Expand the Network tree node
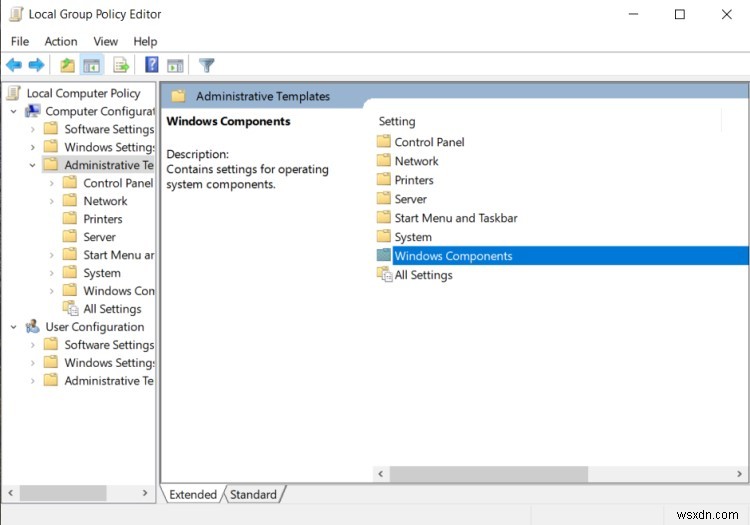 pyautogui.click(x=52, y=201)
